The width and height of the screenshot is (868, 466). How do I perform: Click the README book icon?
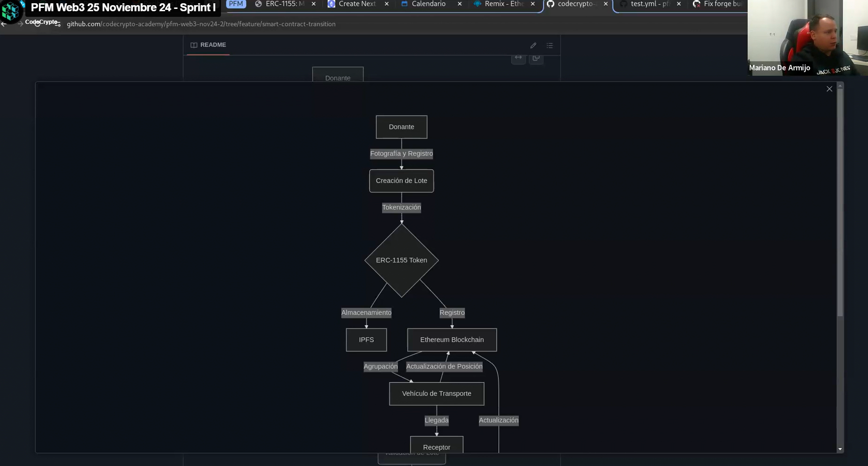194,45
